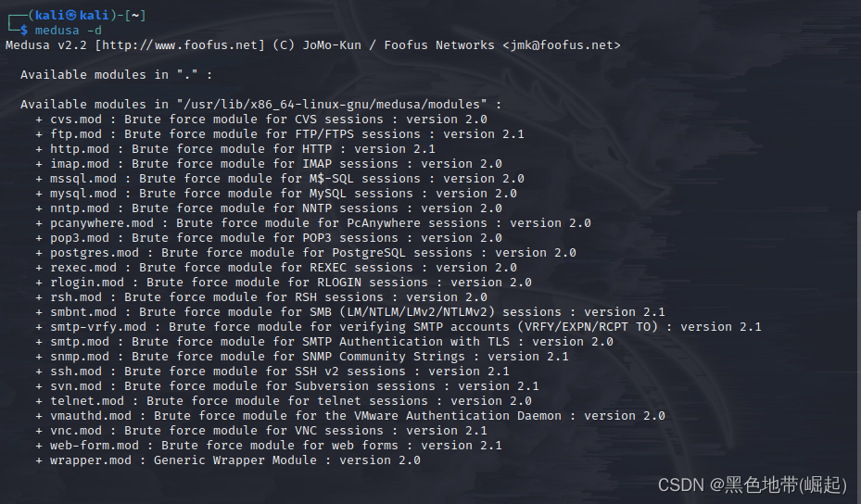Click the vmauthd.mod VMware line
The height and width of the screenshot is (504, 861).
350,416
